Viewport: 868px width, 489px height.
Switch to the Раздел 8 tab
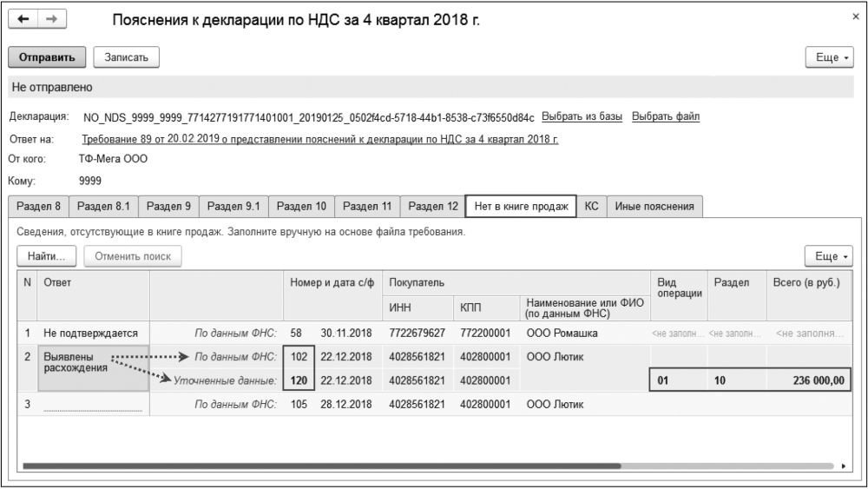coord(38,207)
